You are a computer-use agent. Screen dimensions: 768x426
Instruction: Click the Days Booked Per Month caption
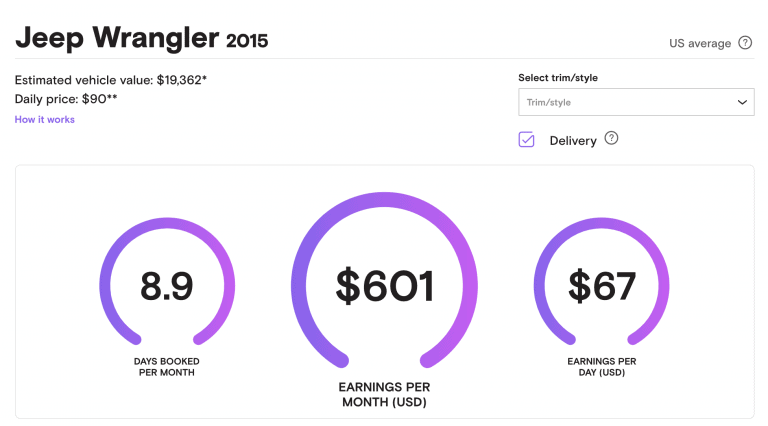tap(164, 367)
